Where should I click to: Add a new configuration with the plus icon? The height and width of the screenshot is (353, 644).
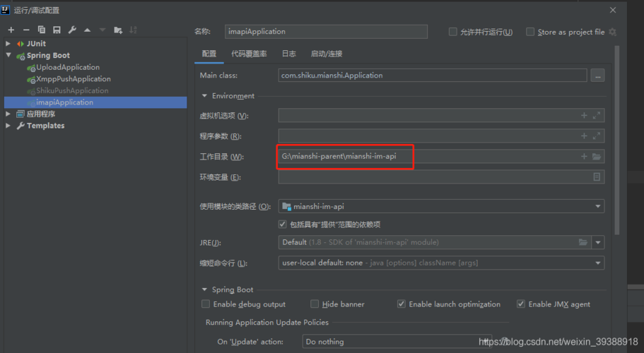pos(11,30)
